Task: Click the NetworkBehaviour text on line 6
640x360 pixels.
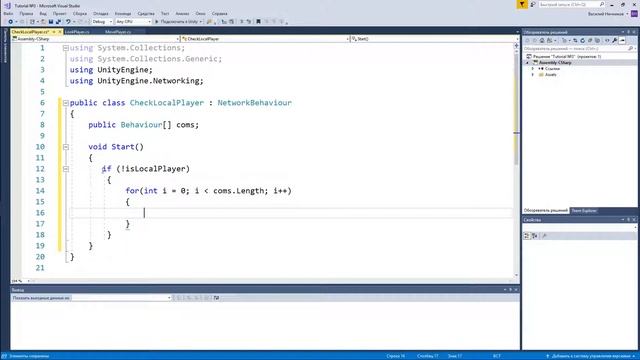Action: (x=254, y=103)
